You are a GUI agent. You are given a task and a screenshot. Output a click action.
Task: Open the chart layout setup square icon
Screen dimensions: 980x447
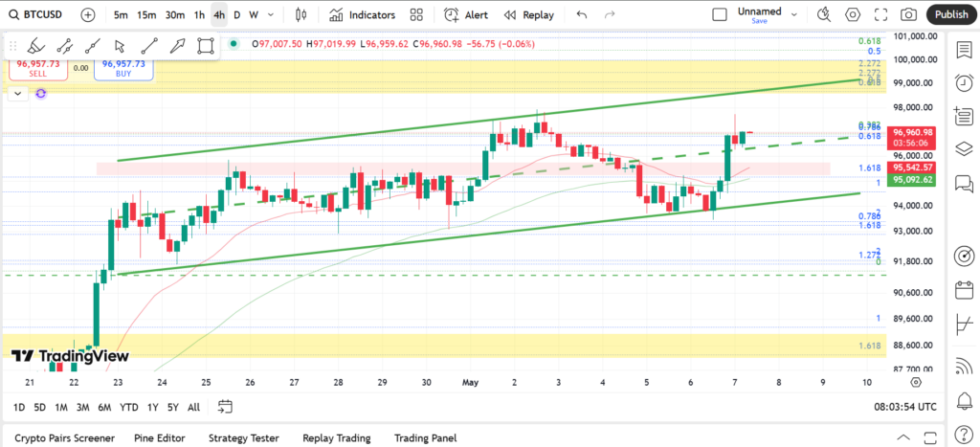tap(720, 14)
